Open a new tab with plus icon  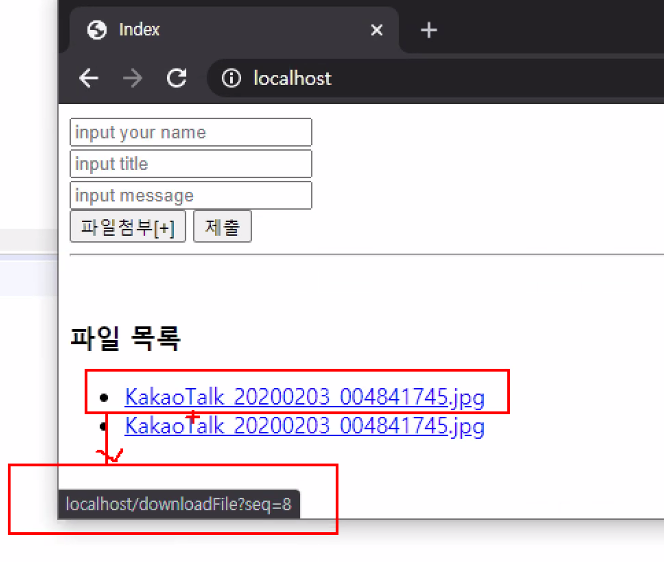point(429,30)
